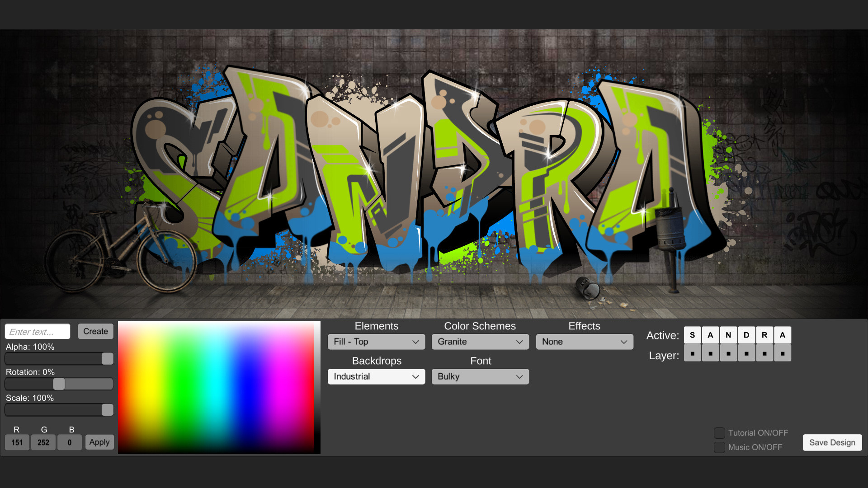Viewport: 868px width, 488px height.
Task: Select the letter S as active
Action: [692, 335]
